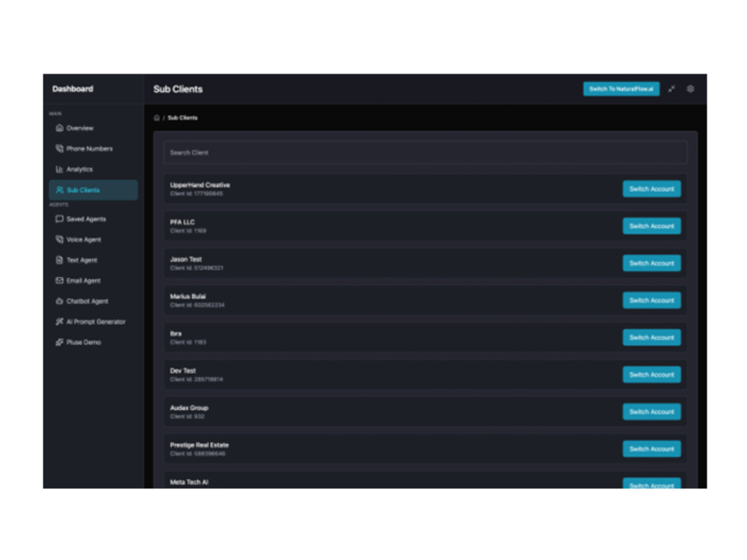
Task: Click the breadcrumb home icon
Action: [157, 118]
